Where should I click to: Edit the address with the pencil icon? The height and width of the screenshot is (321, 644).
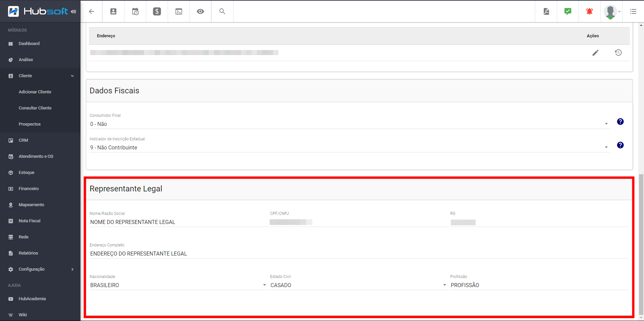595,53
